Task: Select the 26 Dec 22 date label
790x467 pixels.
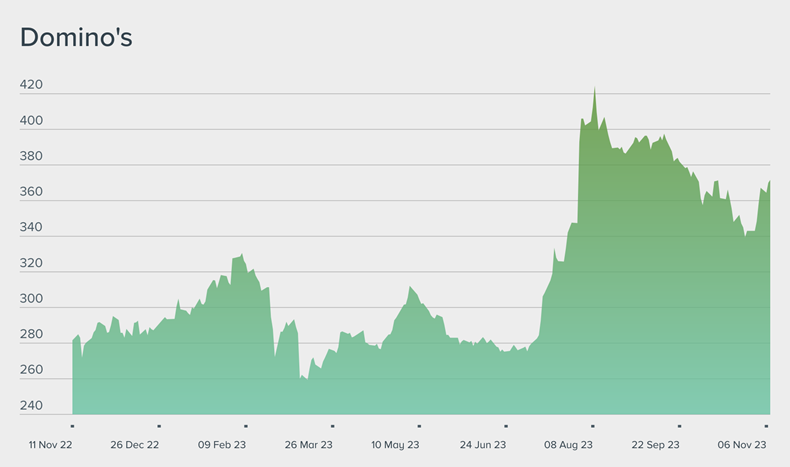Action: click(134, 444)
